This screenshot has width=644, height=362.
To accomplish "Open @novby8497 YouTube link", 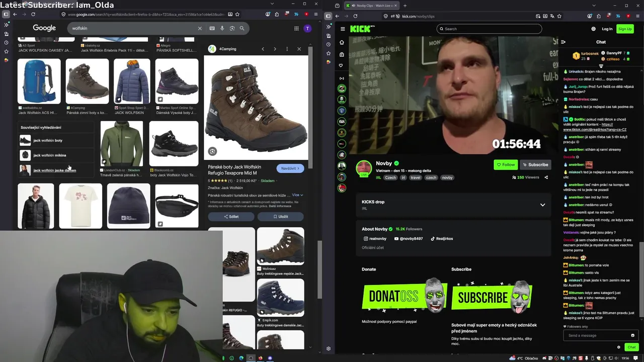I will click(409, 239).
